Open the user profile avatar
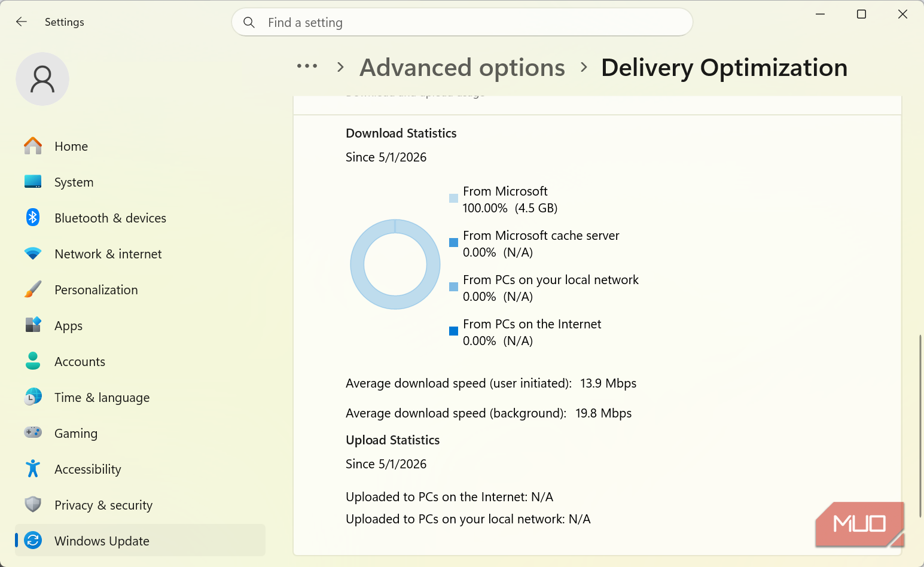The image size is (924, 567). (42, 79)
